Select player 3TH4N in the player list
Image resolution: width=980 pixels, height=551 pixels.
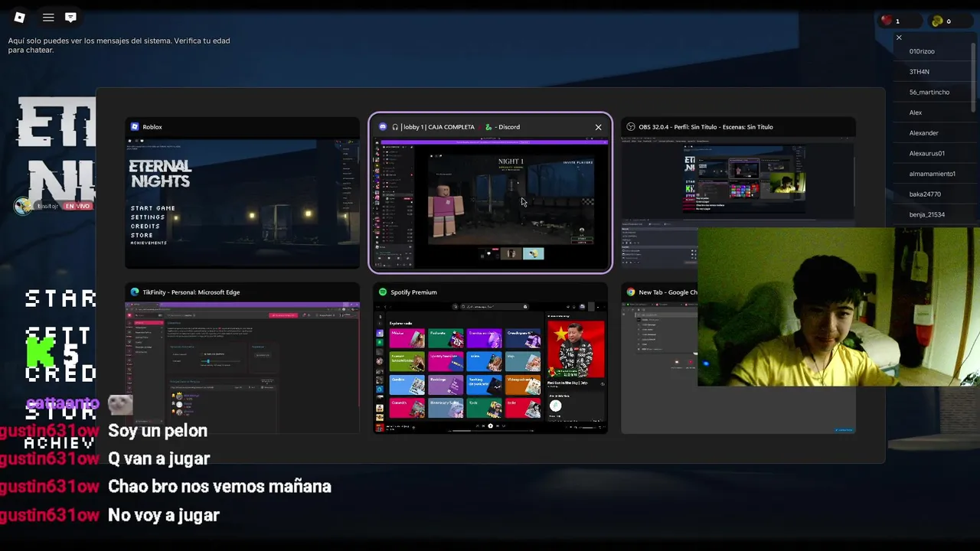click(919, 72)
